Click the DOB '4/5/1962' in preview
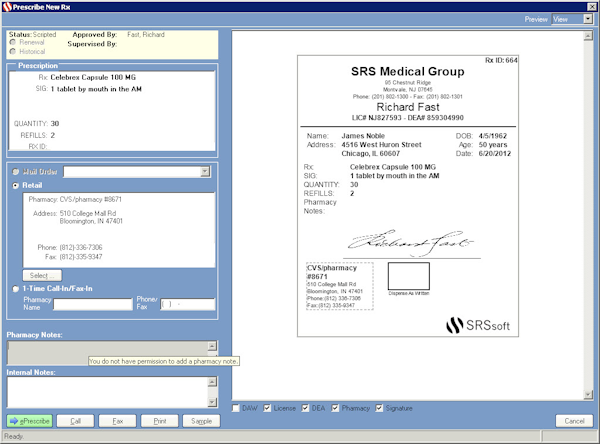 coord(492,136)
